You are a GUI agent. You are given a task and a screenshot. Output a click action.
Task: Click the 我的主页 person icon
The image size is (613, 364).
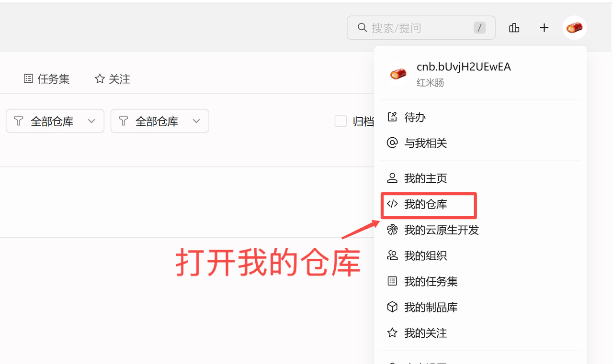point(392,178)
